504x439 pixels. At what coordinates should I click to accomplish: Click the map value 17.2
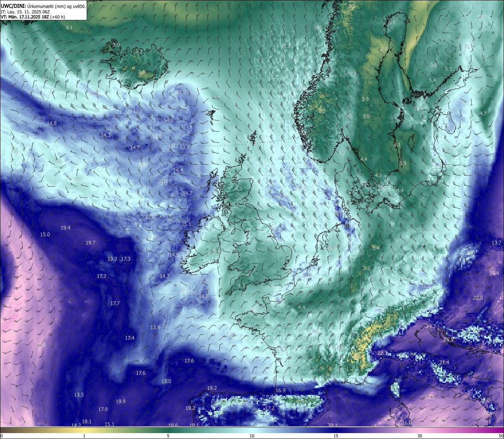pos(269,408)
